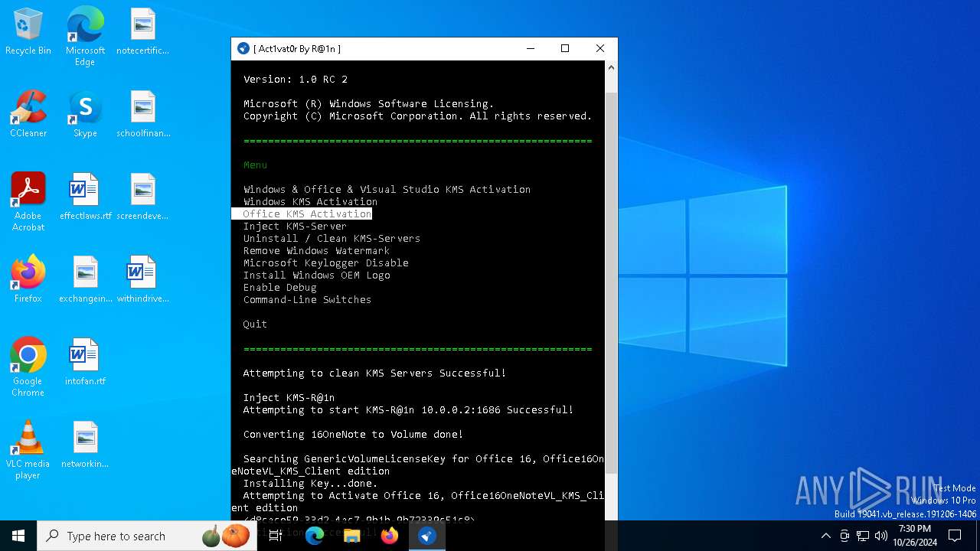Open the Windows Start menu
Image resolution: width=980 pixels, height=551 pixels.
[x=18, y=536]
